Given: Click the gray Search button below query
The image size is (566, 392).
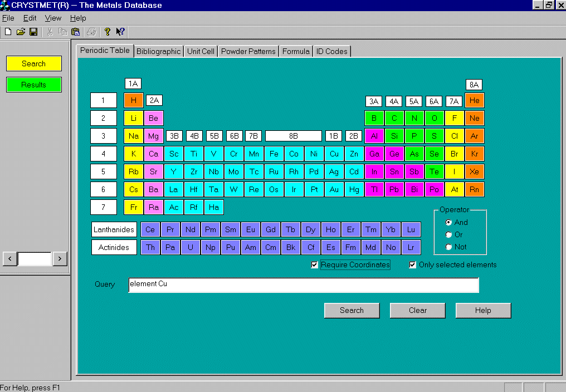Looking at the screenshot, I should coord(352,310).
